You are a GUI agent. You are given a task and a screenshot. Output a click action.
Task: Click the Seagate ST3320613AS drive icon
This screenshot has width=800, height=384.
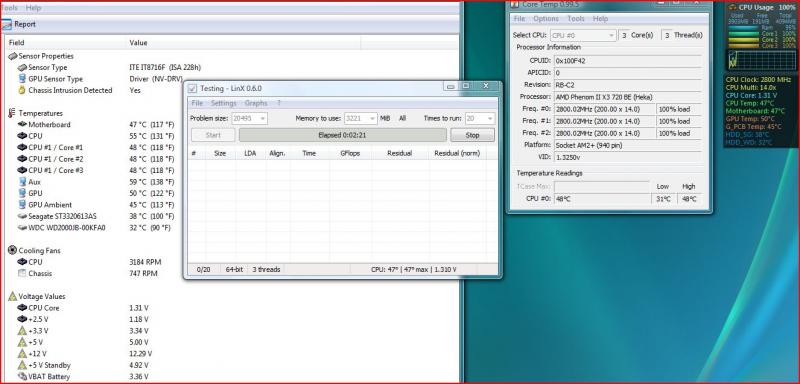pyautogui.click(x=22, y=216)
